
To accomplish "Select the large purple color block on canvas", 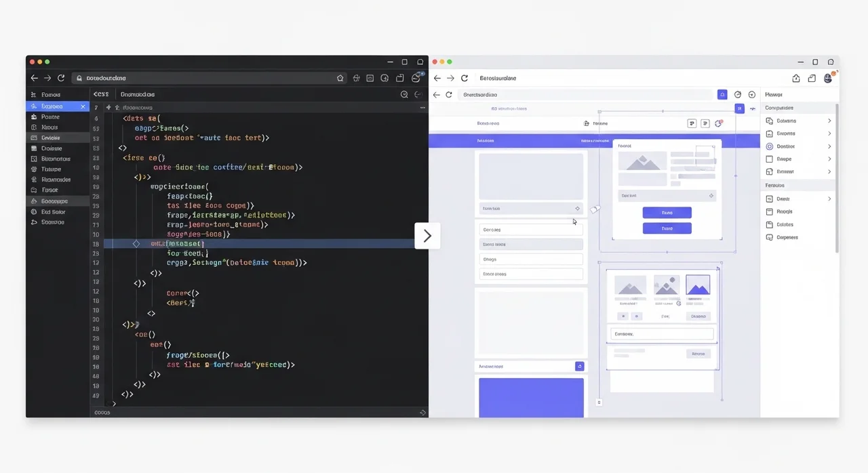I will (x=531, y=397).
